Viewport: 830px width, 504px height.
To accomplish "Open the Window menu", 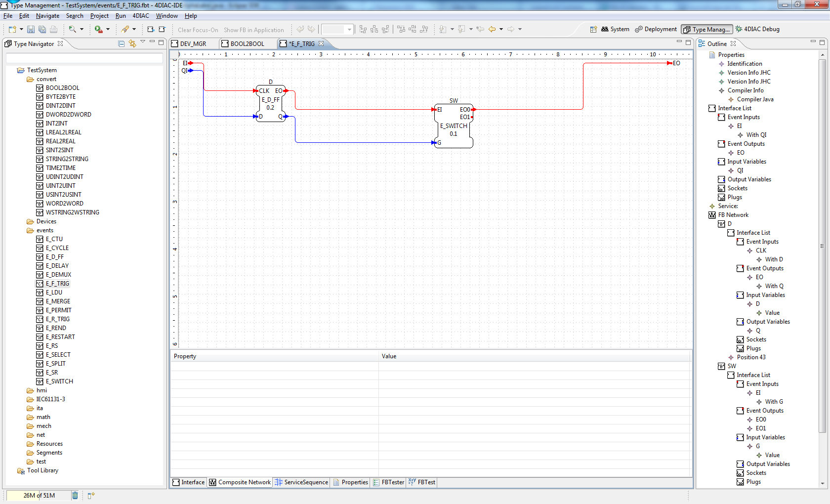I will pos(167,16).
